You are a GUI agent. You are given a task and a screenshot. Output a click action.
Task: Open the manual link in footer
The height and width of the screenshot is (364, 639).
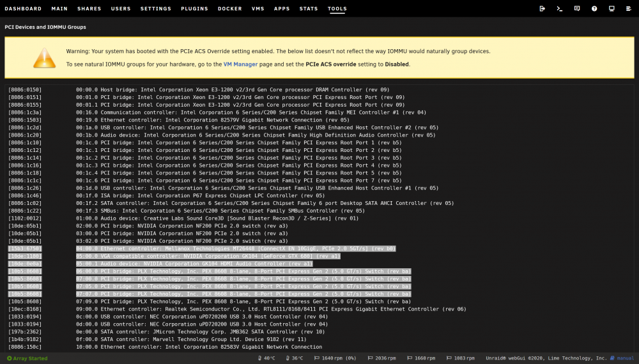click(x=626, y=358)
